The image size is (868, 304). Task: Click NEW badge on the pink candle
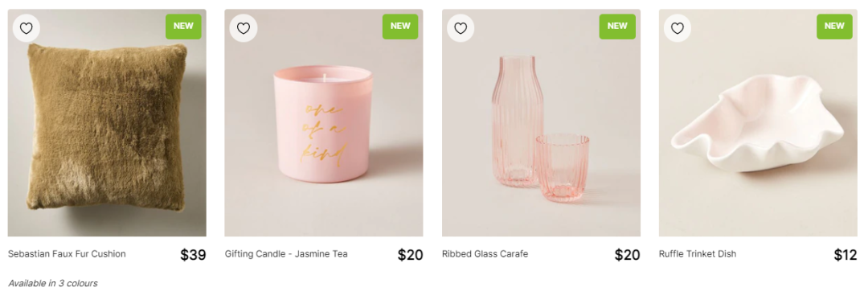coord(400,26)
